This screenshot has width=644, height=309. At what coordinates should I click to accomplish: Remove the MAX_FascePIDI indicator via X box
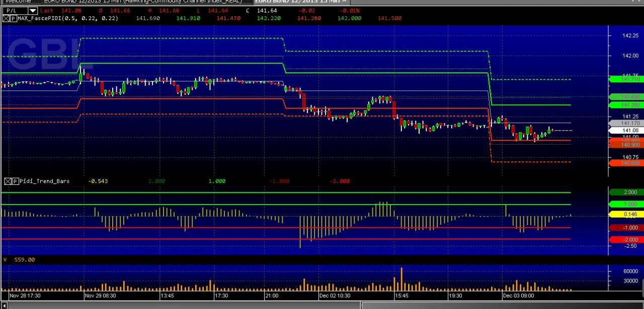[6, 19]
